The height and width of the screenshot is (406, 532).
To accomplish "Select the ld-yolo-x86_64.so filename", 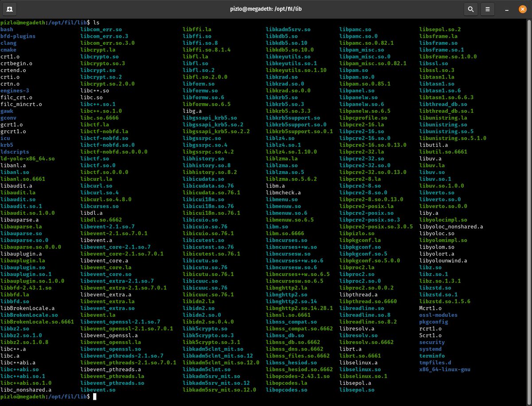I will point(28,158).
